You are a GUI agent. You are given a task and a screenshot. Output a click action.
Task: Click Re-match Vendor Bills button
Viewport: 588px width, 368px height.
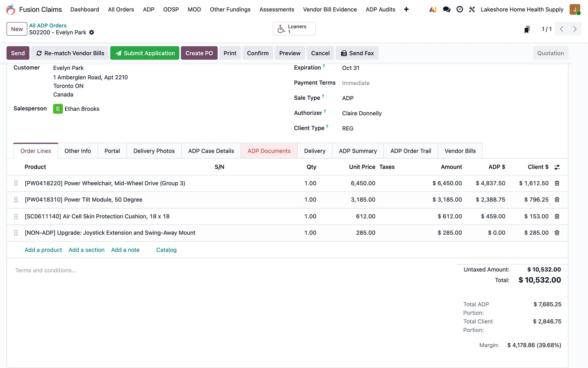point(70,53)
